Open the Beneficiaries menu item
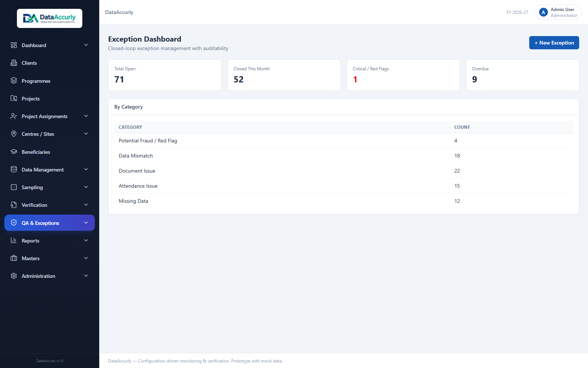Viewport: 588px width, 368px height. [x=50, y=152]
